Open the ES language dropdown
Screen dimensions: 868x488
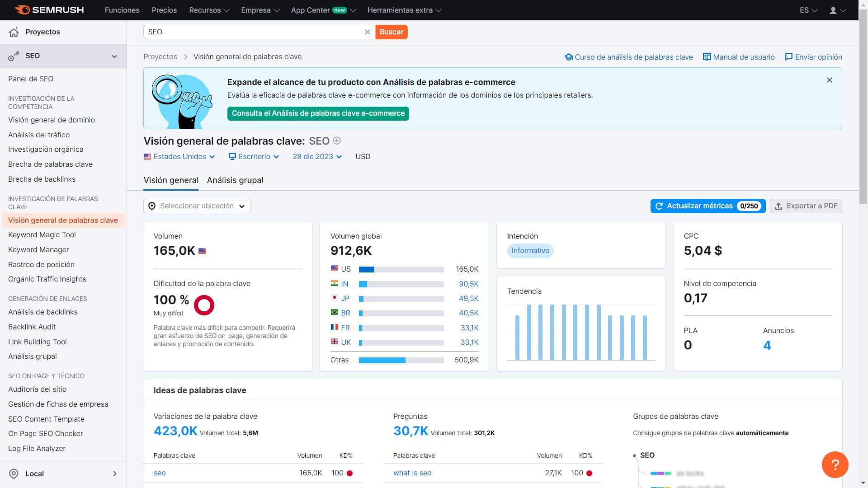pos(808,10)
